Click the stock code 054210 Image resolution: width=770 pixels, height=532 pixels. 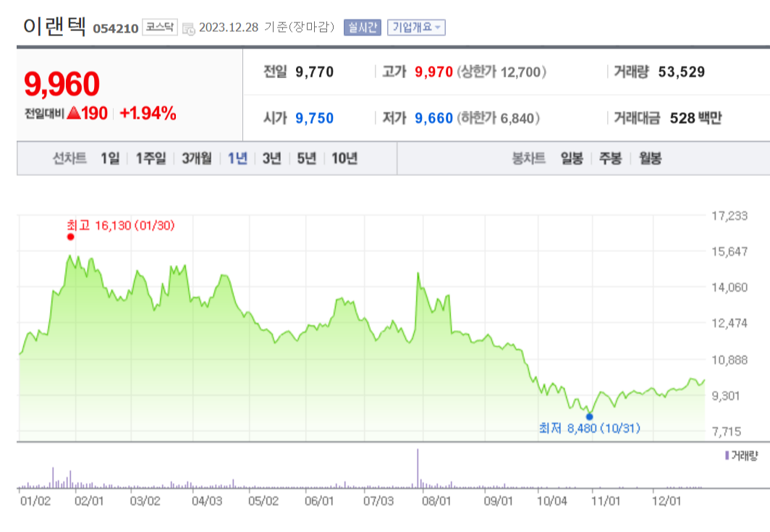click(115, 28)
